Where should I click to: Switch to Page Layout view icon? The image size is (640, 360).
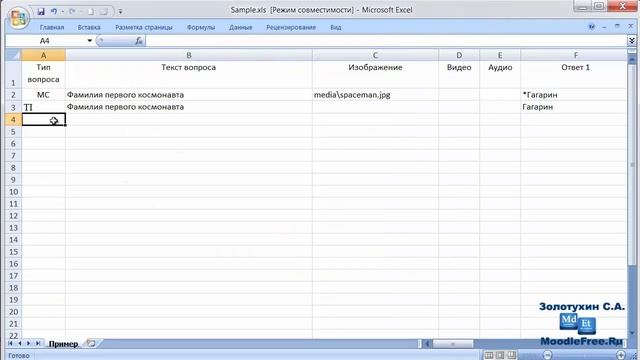click(x=500, y=355)
